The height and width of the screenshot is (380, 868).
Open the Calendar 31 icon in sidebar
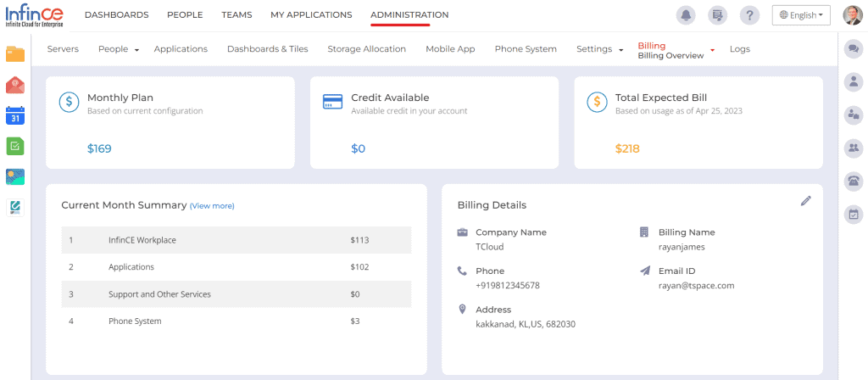click(15, 115)
